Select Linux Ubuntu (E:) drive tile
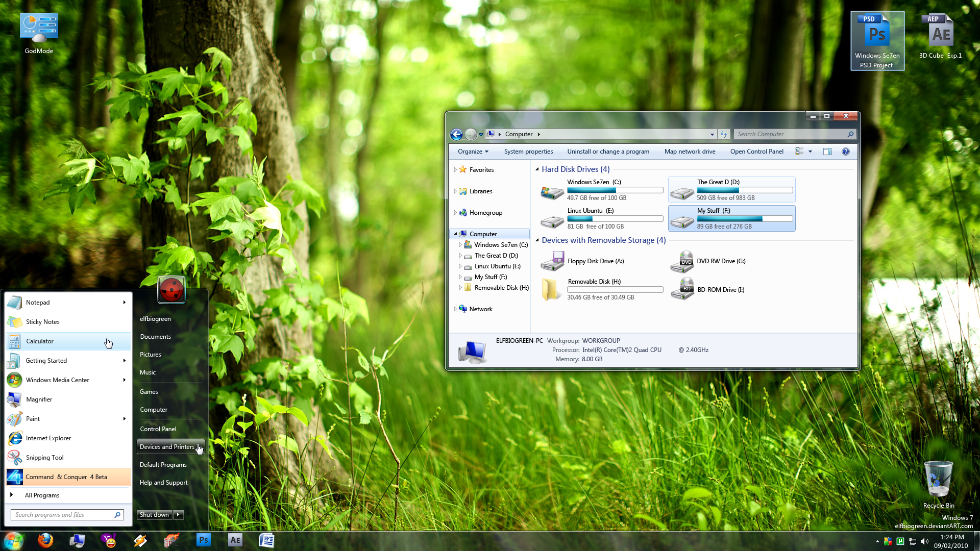The image size is (980, 551). tap(602, 218)
